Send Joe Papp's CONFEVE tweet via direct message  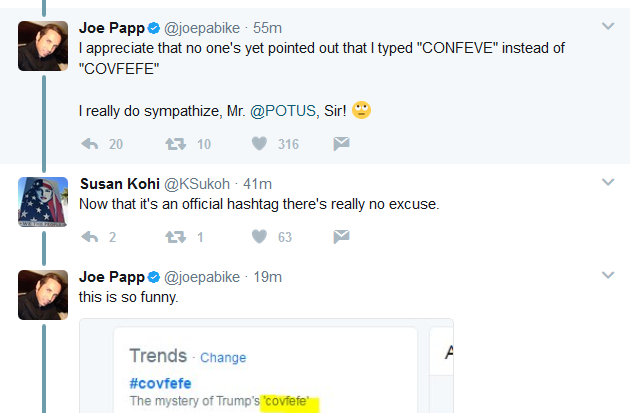point(341,143)
